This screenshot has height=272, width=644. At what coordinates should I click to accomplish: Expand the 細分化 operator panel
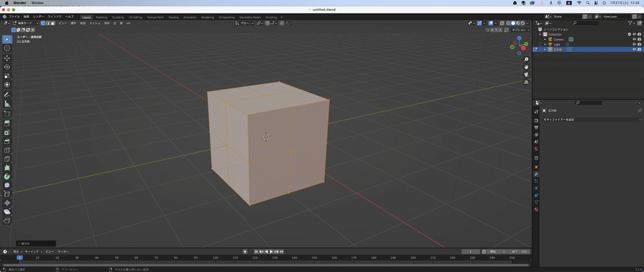[x=36, y=244]
